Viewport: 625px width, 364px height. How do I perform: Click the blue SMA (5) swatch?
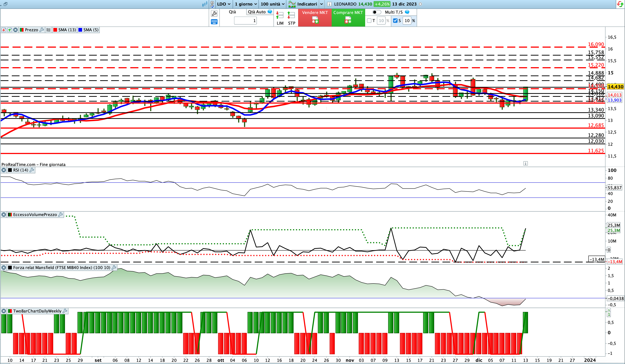[x=80, y=30]
